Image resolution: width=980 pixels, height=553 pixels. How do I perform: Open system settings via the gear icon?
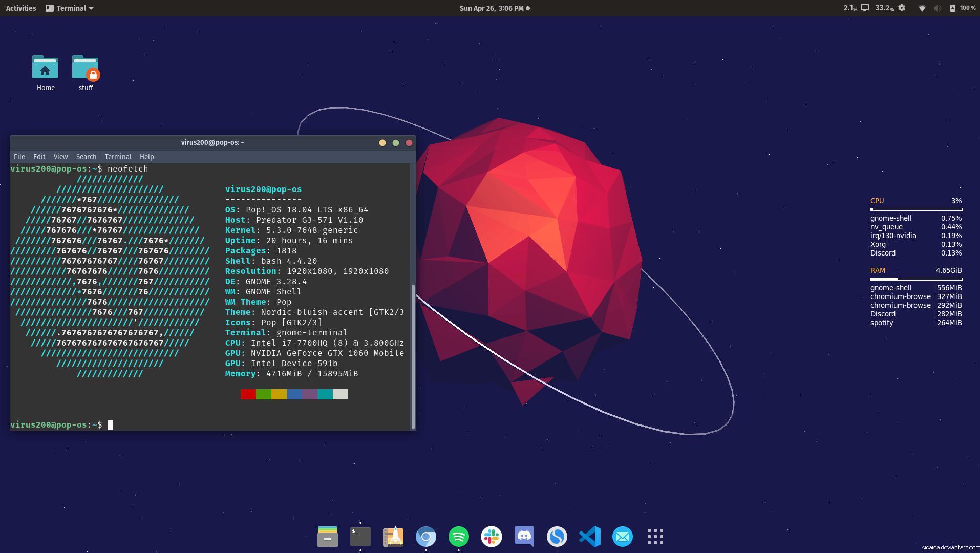coord(902,8)
